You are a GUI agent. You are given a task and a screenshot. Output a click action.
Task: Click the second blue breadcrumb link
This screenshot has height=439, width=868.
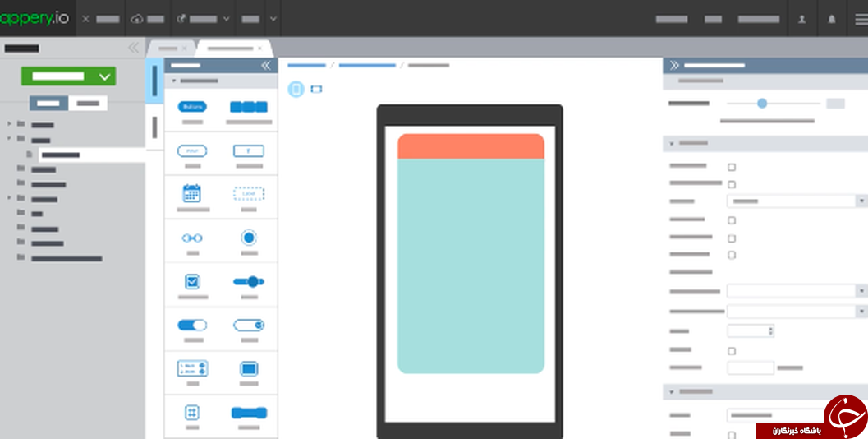367,66
